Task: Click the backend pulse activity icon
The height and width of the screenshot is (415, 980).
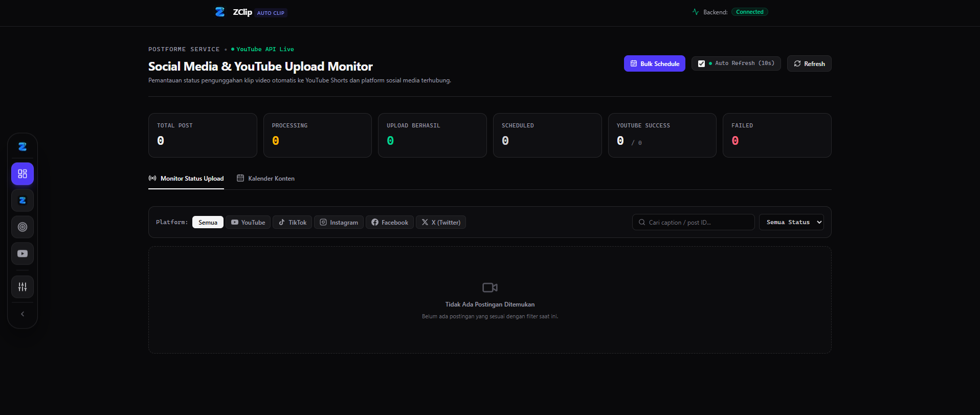Action: click(696, 12)
